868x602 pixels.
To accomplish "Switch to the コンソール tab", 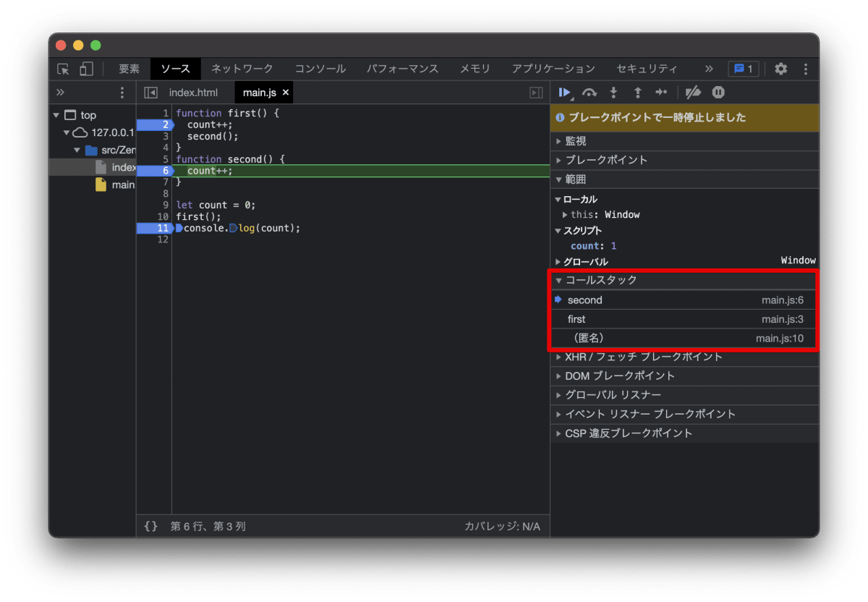I will click(320, 69).
